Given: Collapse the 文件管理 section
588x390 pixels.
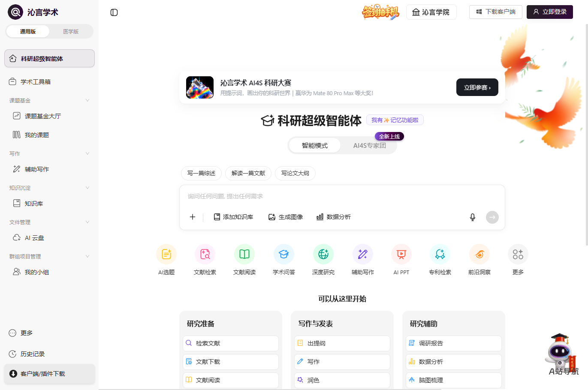Looking at the screenshot, I should pyautogui.click(x=87, y=222).
